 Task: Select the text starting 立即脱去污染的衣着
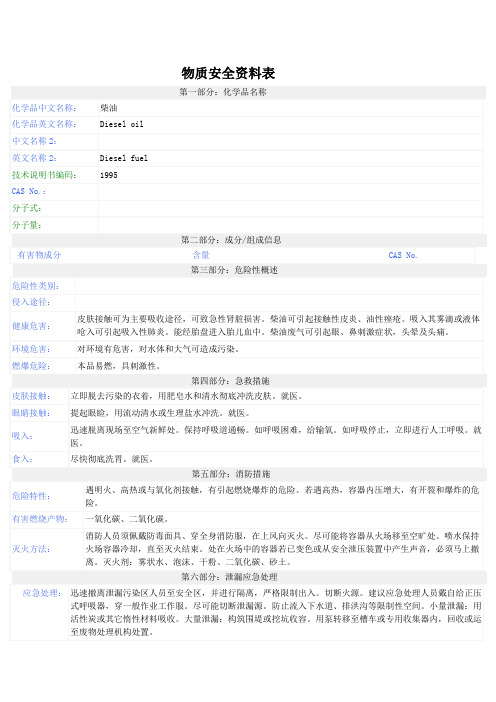point(187,396)
